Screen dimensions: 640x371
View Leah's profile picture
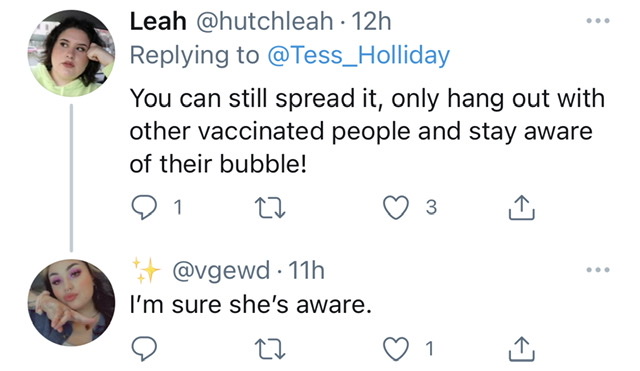[71, 53]
